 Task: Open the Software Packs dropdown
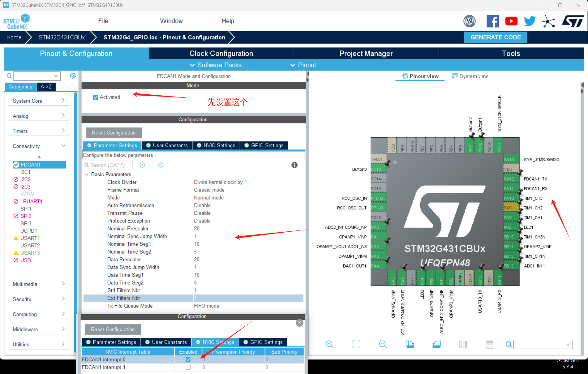click(215, 65)
